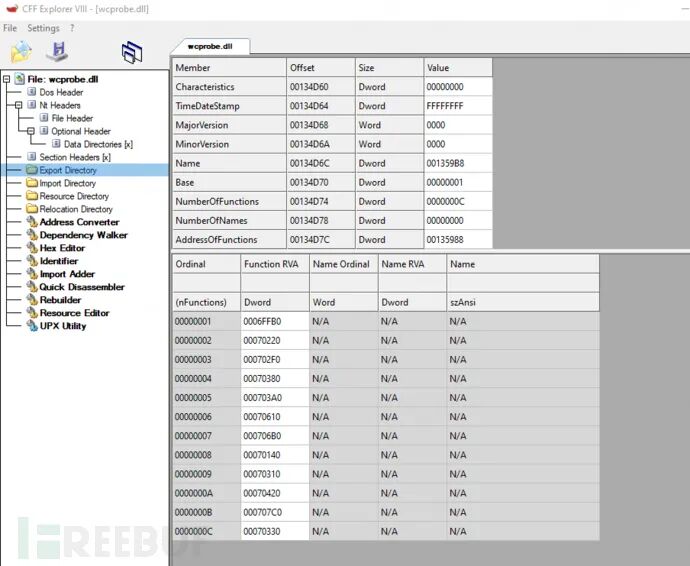Click the TimeDateStamp value FFFFFFFF
This screenshot has height=566, width=690.
(458, 106)
